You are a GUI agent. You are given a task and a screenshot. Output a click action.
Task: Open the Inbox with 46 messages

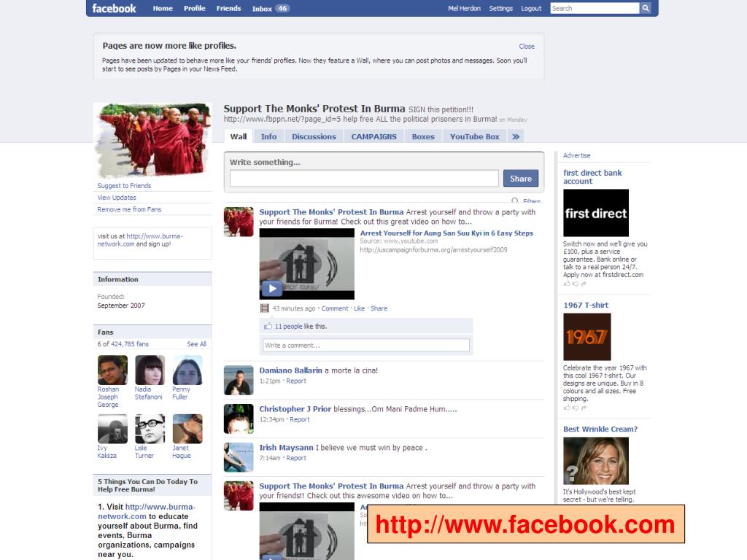coord(271,9)
